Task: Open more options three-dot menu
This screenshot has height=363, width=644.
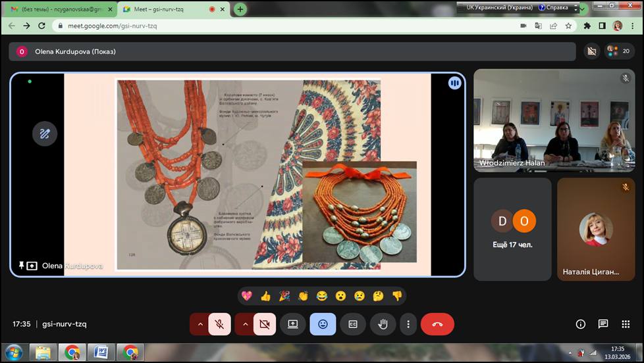Action: (408, 324)
